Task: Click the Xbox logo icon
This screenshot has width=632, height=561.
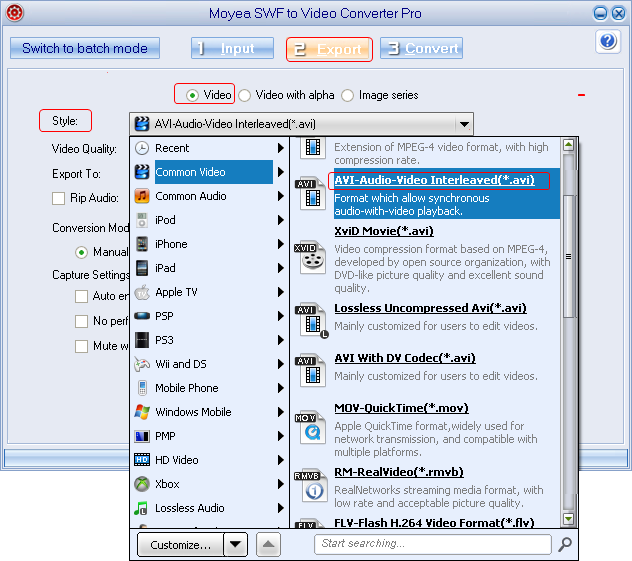Action: point(142,484)
